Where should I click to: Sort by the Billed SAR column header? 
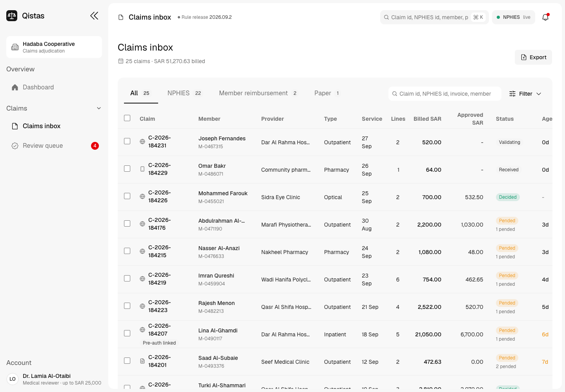tap(427, 119)
